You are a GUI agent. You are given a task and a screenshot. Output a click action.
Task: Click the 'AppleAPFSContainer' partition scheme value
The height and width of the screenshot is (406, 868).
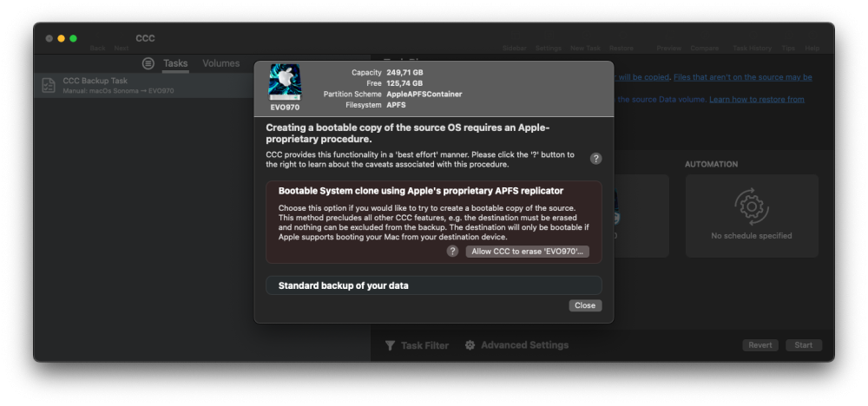pyautogui.click(x=424, y=94)
